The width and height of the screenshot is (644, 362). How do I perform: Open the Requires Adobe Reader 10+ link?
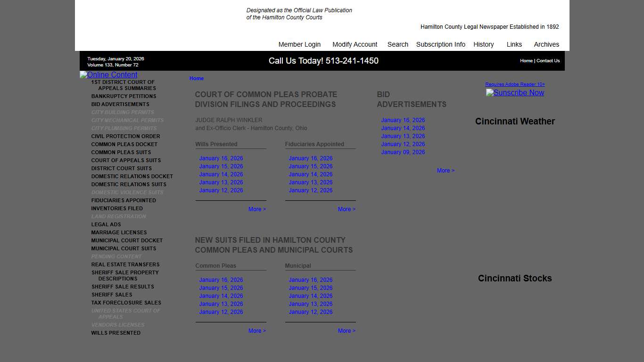click(515, 84)
